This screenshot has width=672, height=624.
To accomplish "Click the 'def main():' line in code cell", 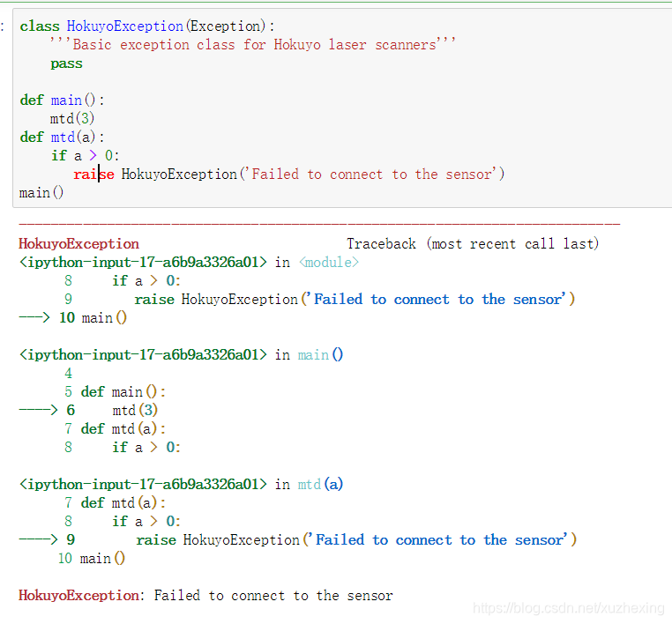I will click(62, 100).
